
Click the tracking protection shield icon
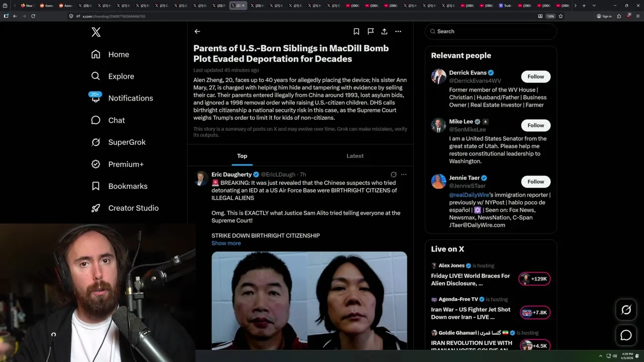[71, 16]
